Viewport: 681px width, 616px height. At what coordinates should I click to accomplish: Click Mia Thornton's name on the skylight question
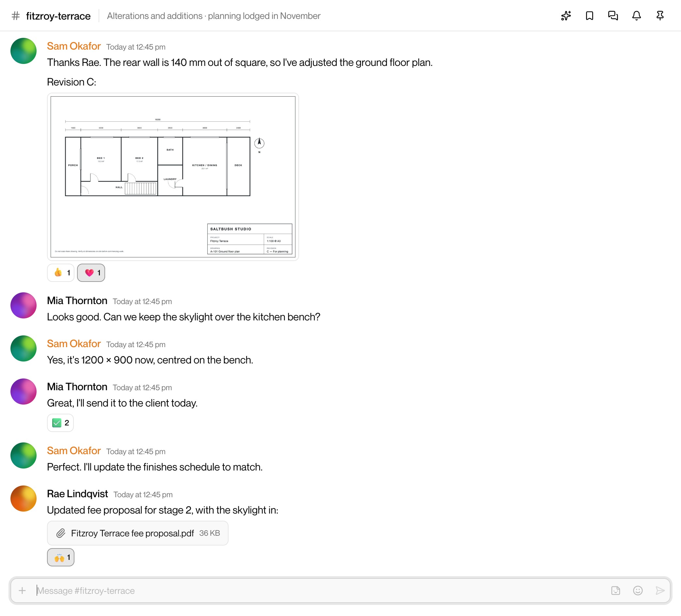point(77,301)
